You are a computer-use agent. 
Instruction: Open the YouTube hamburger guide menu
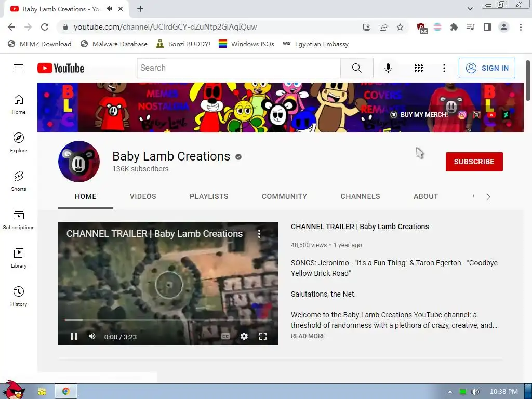tap(19, 68)
